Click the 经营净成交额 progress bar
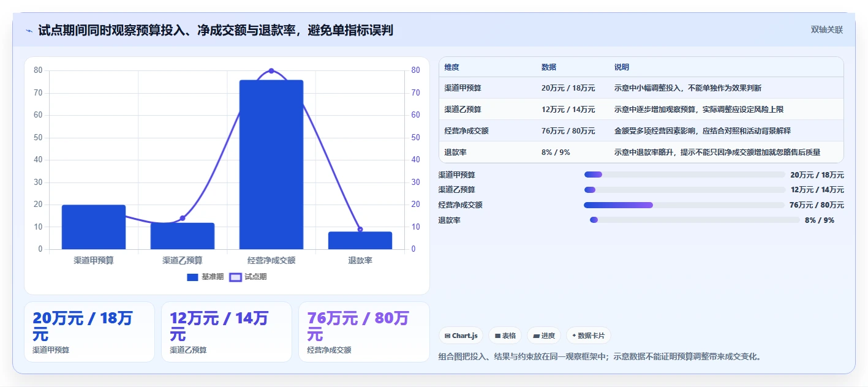The width and height of the screenshot is (868, 387). tap(684, 205)
